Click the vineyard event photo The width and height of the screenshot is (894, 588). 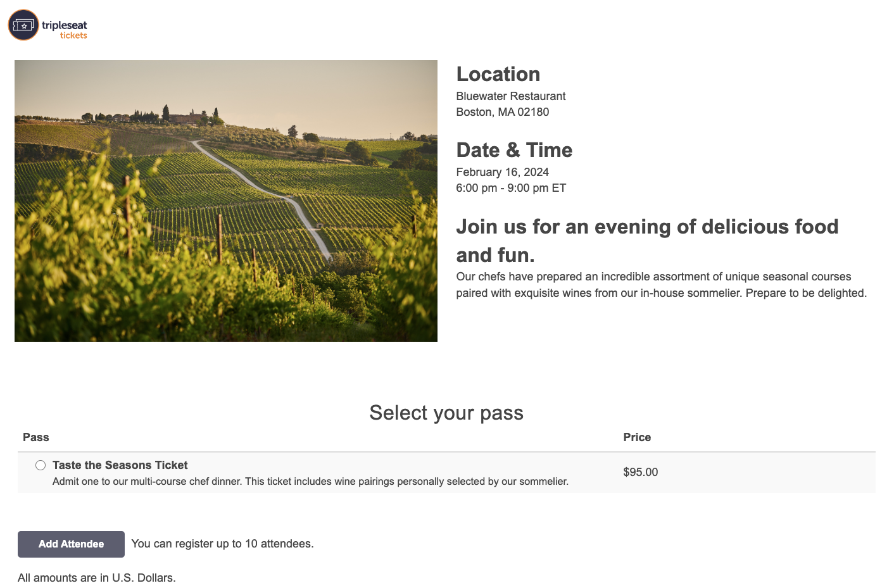click(x=226, y=201)
